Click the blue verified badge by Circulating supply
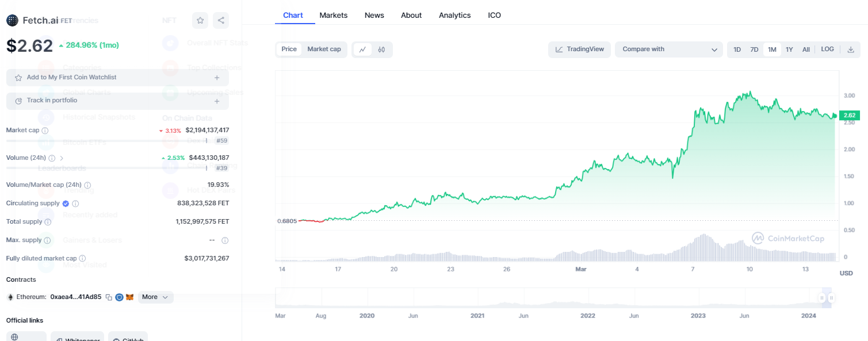The height and width of the screenshot is (341, 868). coord(66,204)
